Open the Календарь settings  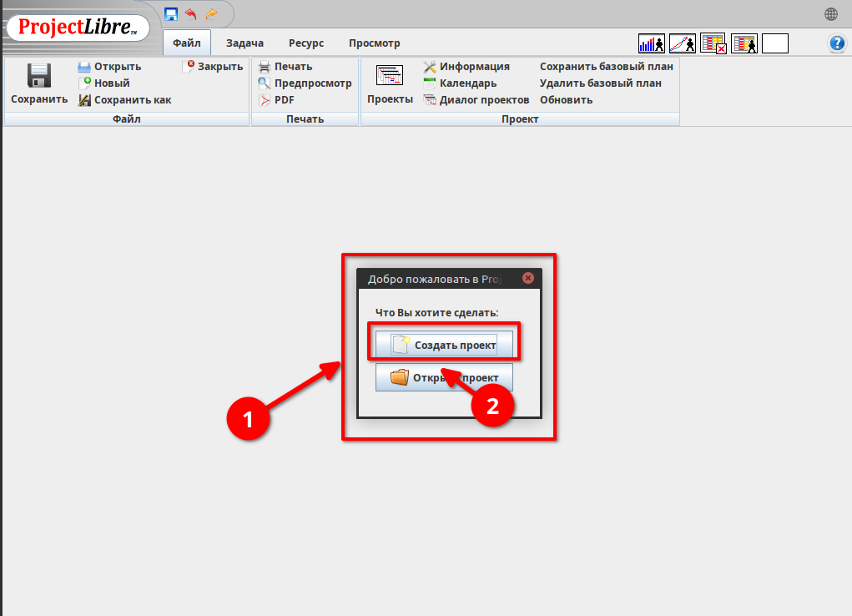coord(460,83)
